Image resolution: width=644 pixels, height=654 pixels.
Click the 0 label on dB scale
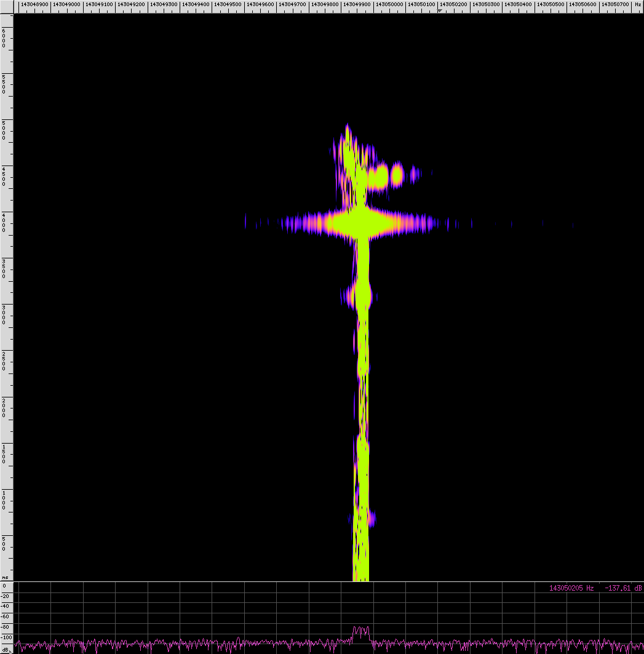coord(5,585)
